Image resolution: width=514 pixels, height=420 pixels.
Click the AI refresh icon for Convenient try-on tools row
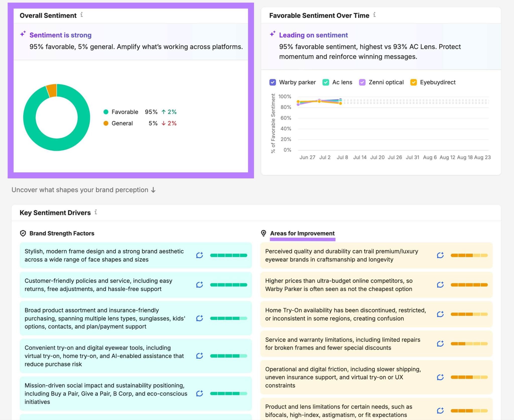200,356
